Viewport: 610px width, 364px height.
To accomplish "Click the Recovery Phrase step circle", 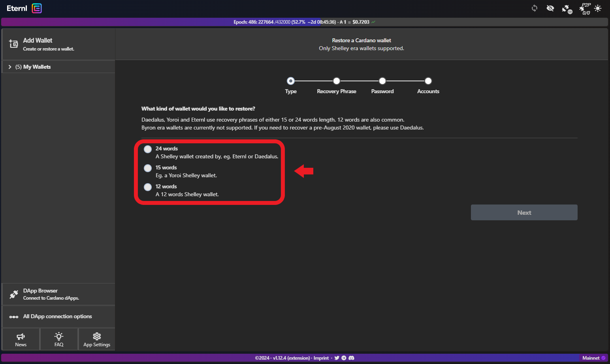I will 337,81.
